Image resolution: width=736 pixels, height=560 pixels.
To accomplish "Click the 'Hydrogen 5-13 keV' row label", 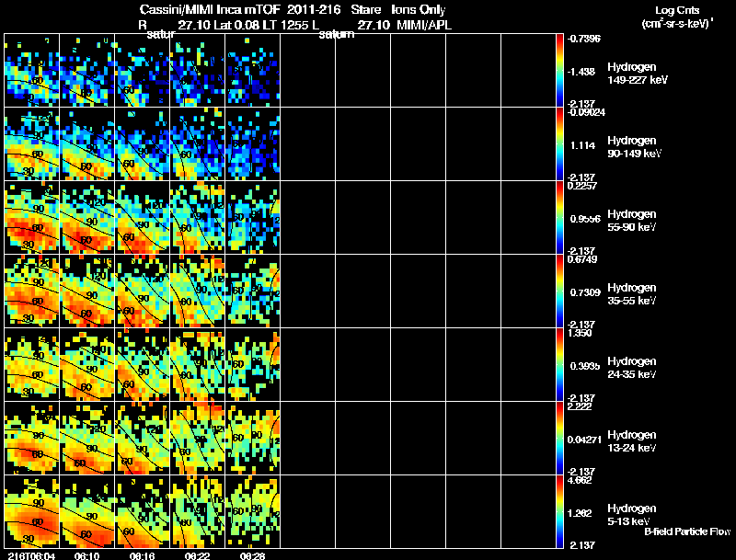I will coord(632,515).
